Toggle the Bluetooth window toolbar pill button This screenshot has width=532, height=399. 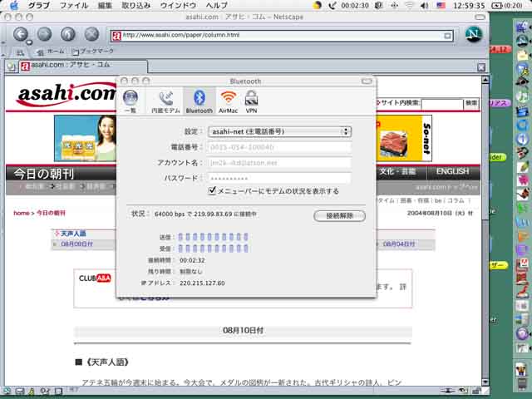point(367,81)
